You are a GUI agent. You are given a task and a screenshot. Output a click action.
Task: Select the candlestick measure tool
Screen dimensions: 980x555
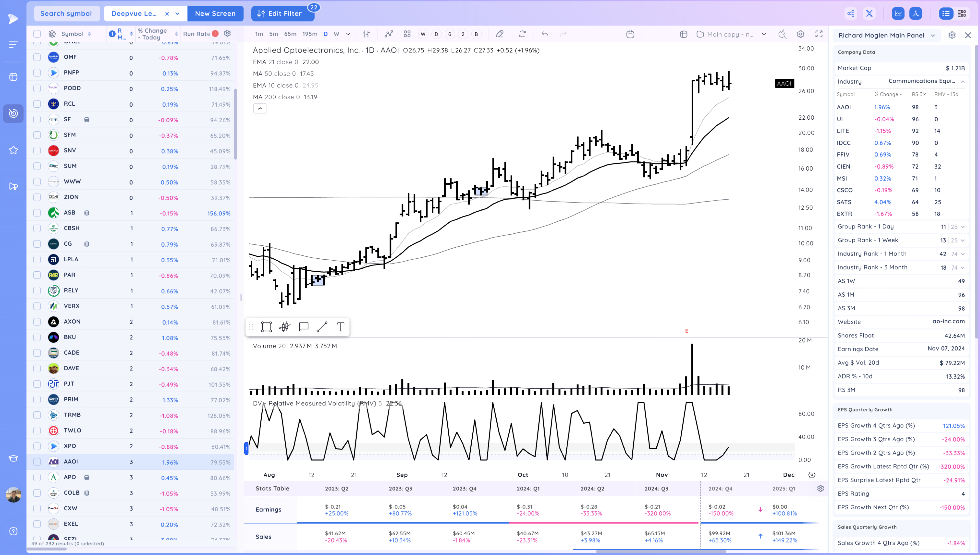pos(284,327)
